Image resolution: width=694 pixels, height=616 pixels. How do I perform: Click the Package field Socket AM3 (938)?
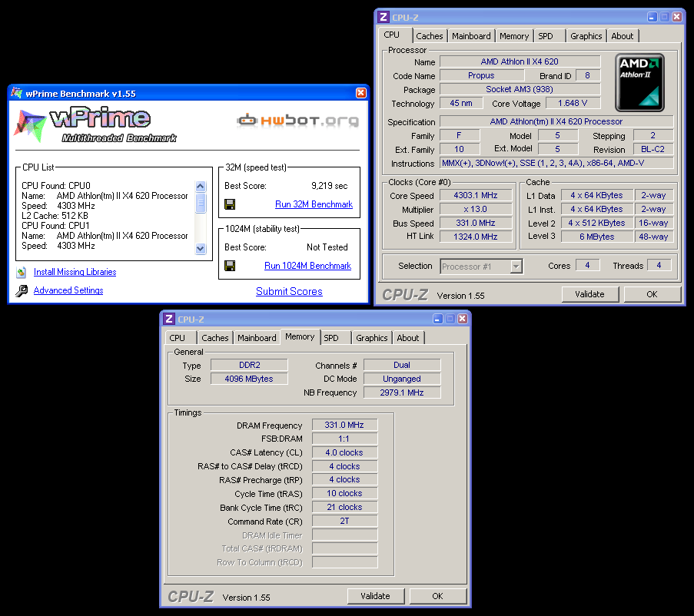tap(520, 89)
